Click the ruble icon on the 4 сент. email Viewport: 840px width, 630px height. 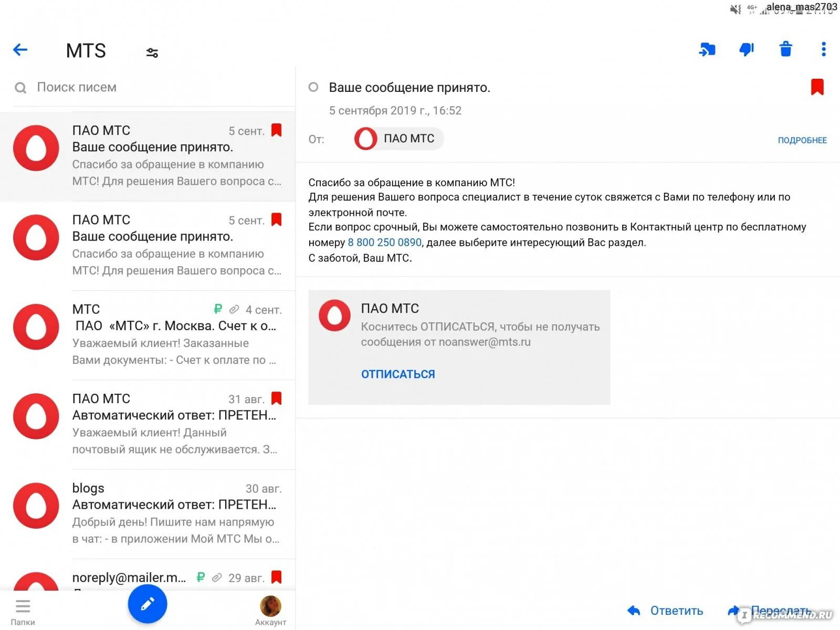[x=218, y=309]
